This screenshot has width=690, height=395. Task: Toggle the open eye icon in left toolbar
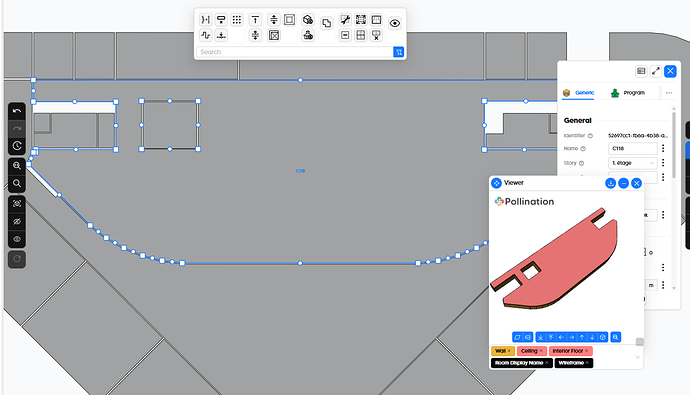coord(17,239)
